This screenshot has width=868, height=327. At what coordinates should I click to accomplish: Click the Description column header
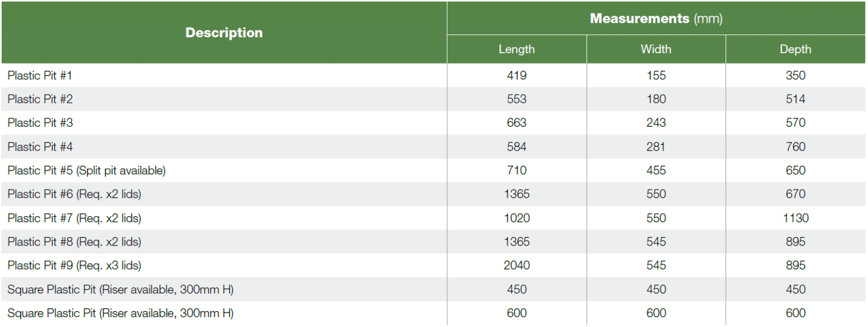(224, 33)
